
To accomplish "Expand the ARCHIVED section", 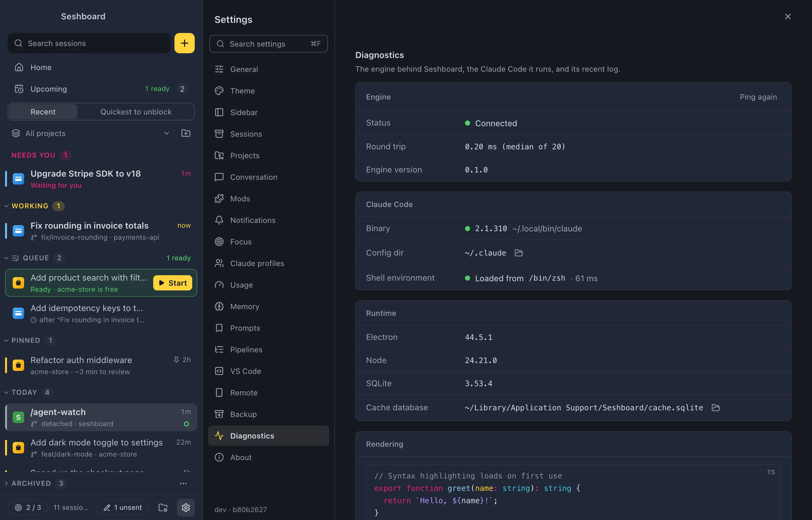I will (x=6, y=483).
